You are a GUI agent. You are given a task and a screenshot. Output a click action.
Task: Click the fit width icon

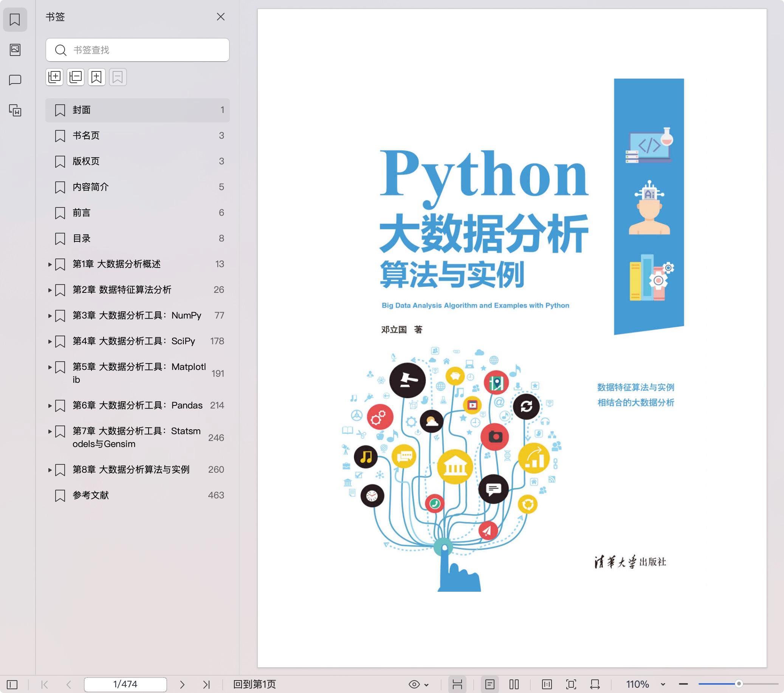[595, 684]
